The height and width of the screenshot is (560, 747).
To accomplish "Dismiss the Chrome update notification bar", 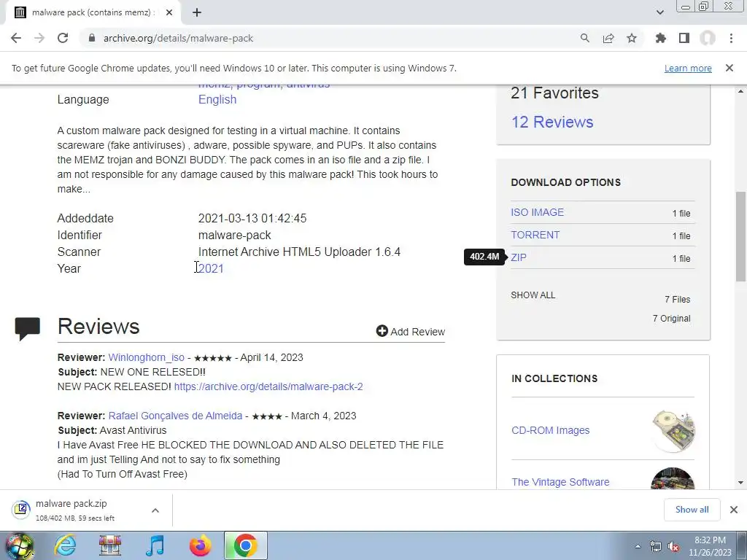I will [729, 68].
